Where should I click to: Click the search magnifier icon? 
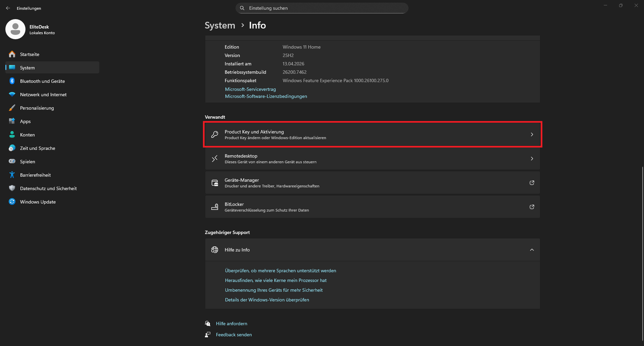[x=242, y=8]
